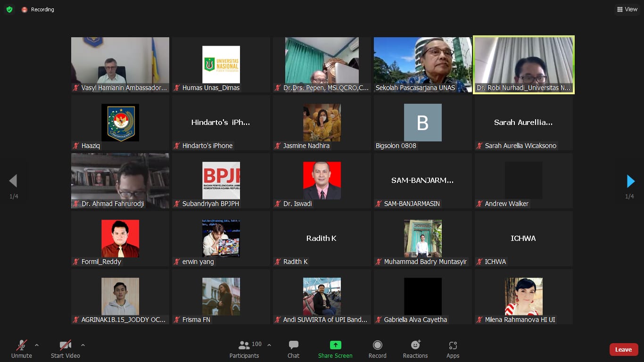Start recording with the Record button
The height and width of the screenshot is (362, 644).
[377, 349]
